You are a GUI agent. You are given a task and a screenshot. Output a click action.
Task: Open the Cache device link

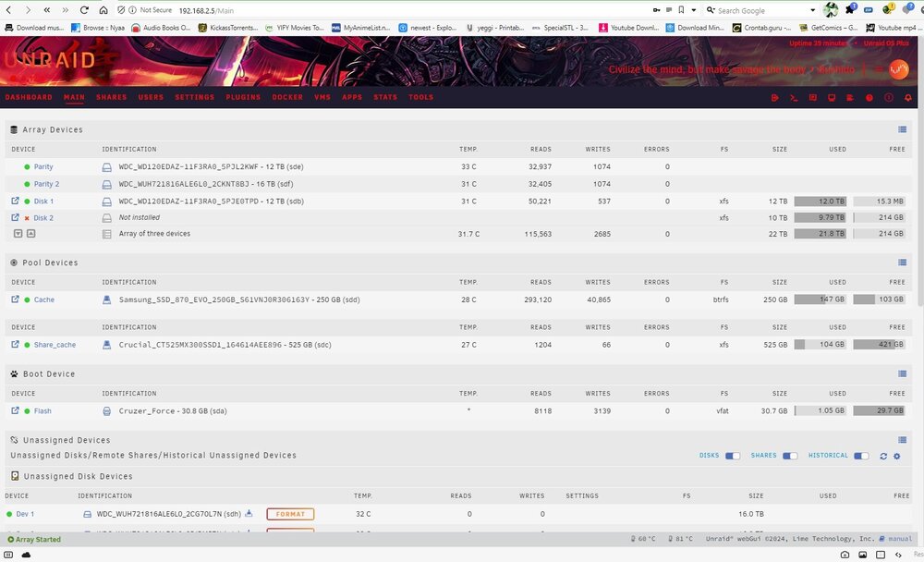44,299
